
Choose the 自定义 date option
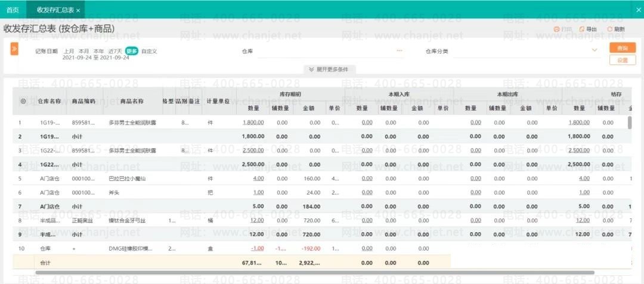(x=149, y=51)
